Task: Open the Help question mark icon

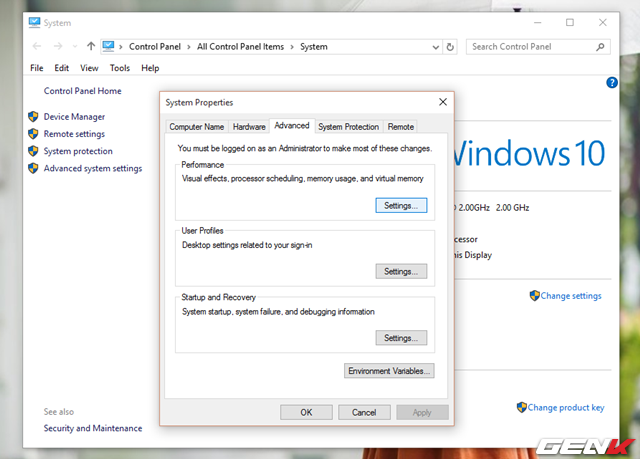Action: (612, 83)
